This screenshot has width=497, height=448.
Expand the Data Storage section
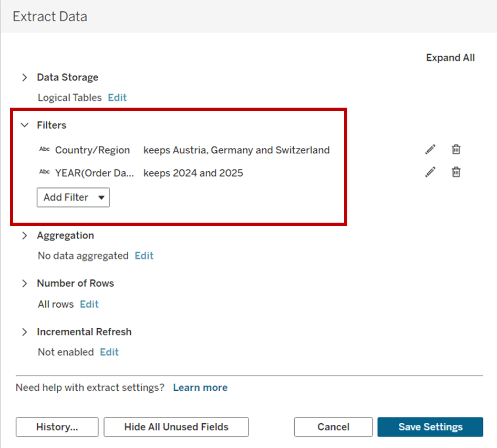24,78
